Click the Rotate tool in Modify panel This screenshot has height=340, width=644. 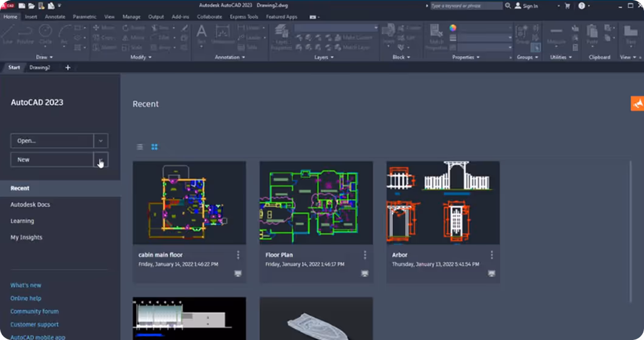click(134, 27)
